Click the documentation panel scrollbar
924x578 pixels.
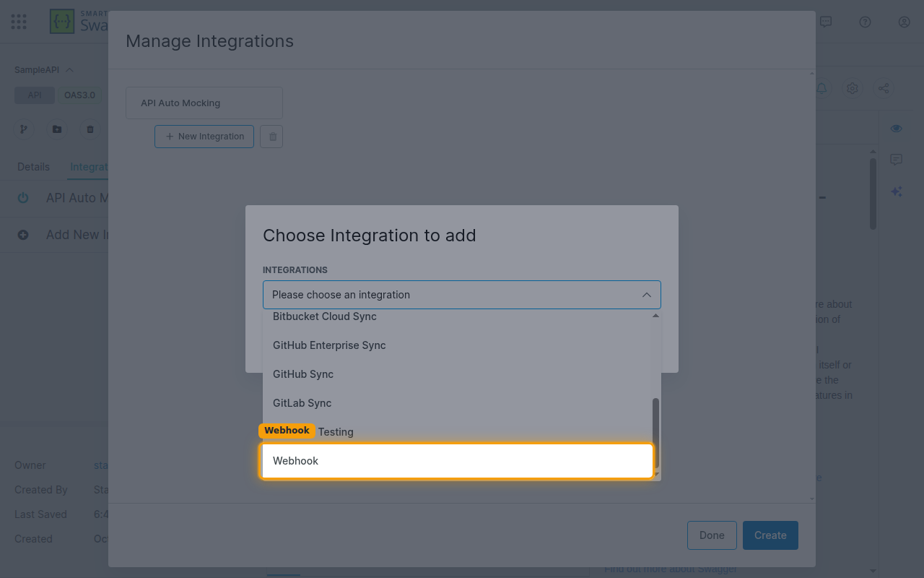(x=873, y=194)
